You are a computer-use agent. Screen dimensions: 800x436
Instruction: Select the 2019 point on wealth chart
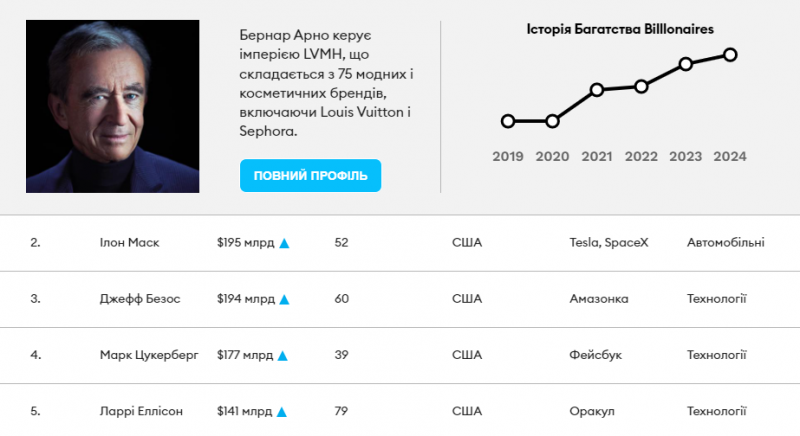coord(508,121)
